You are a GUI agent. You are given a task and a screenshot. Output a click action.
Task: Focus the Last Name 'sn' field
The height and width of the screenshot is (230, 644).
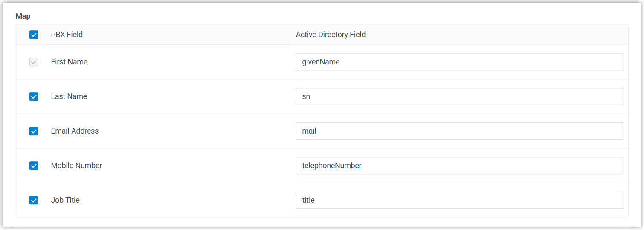click(x=459, y=96)
